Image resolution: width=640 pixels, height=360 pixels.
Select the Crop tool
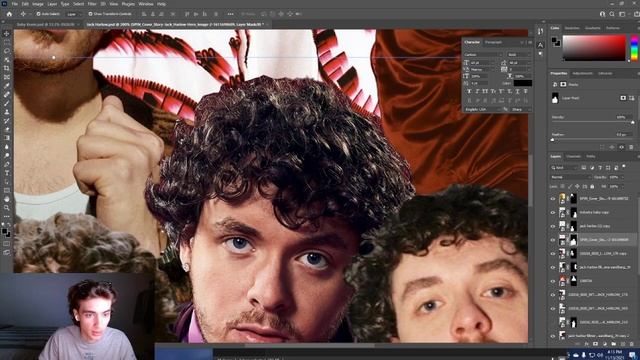(x=7, y=68)
